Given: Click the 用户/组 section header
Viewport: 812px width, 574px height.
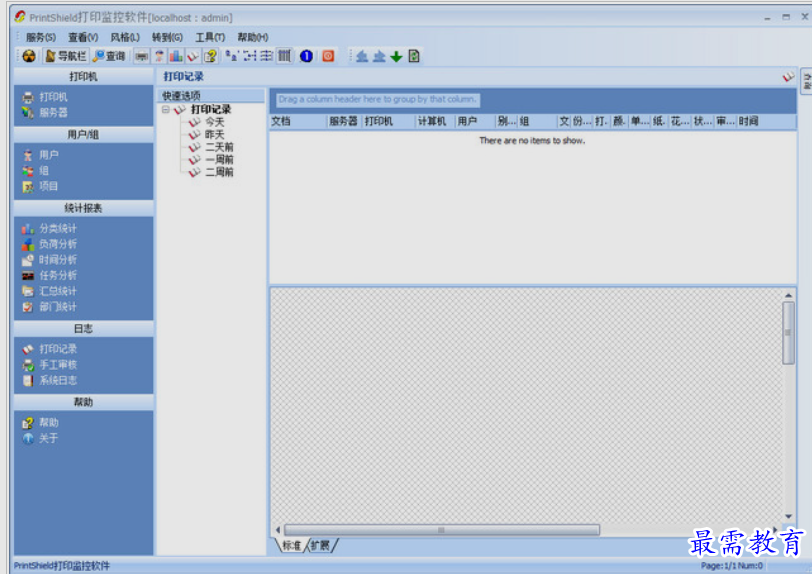Looking at the screenshot, I should click(x=83, y=135).
